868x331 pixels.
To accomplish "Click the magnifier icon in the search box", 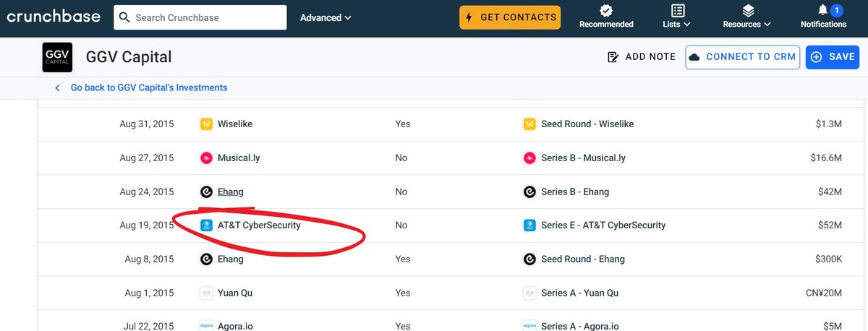I will pos(124,17).
